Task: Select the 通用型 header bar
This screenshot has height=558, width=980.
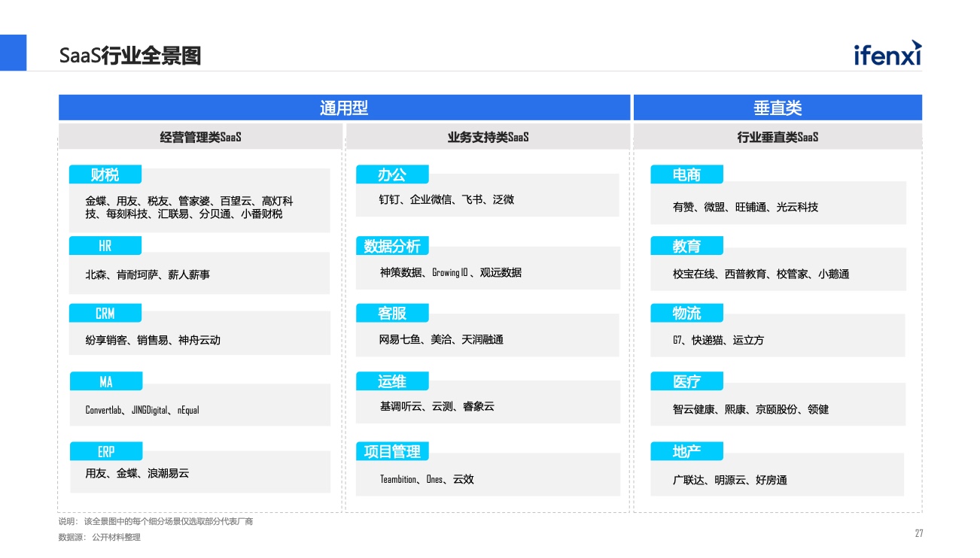Action: click(344, 108)
